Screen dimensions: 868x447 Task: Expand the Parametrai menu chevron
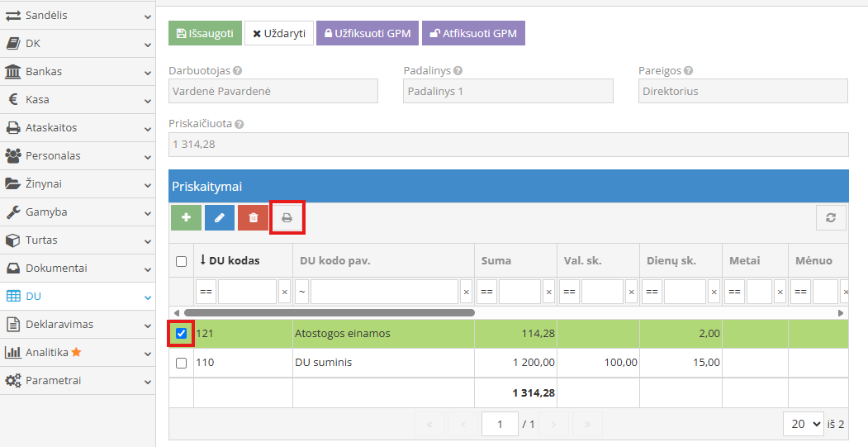(x=147, y=382)
